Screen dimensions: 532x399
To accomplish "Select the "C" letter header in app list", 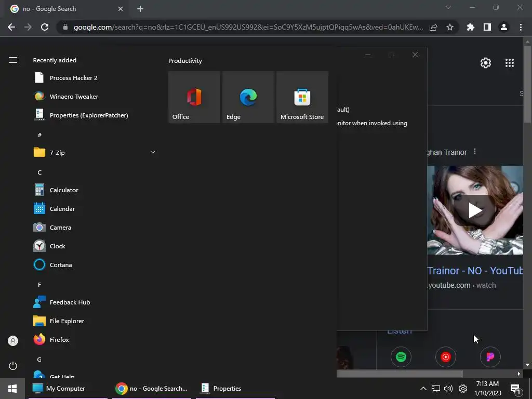I will (x=39, y=172).
